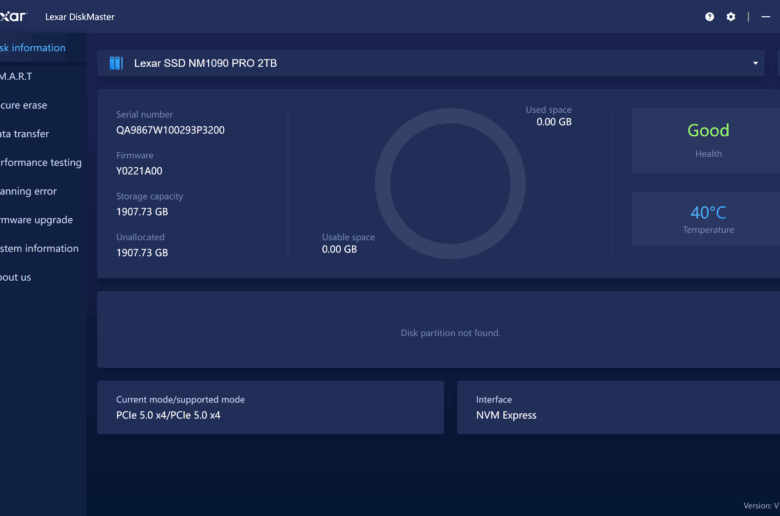Image resolution: width=780 pixels, height=516 pixels.
Task: Select the Lexar SSD NM1090 PRO 2TB drive box
Action: 431,63
